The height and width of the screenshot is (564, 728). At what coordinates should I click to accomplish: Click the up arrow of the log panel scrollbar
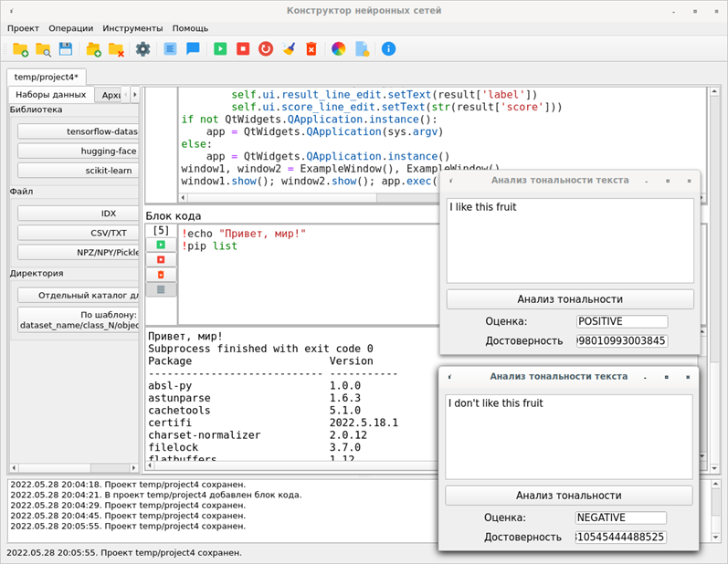[x=715, y=485]
